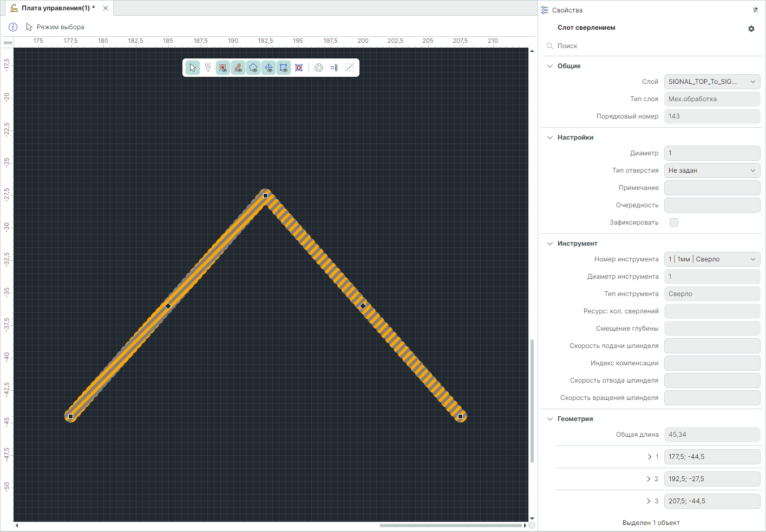Collapse the Настройки section
Screen dimensions: 766x532
(550, 137)
